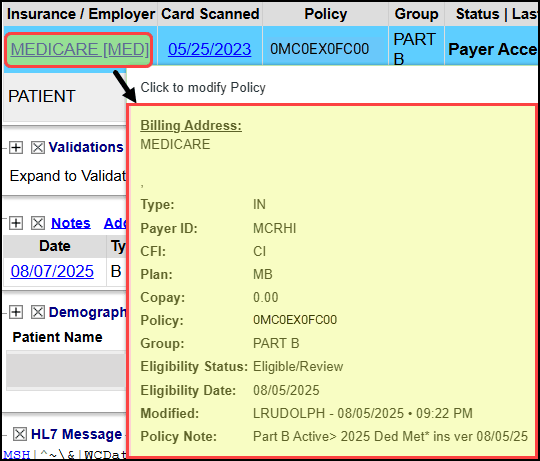Expand the Validations section plus icon
The width and height of the screenshot is (540, 461).
[x=16, y=147]
